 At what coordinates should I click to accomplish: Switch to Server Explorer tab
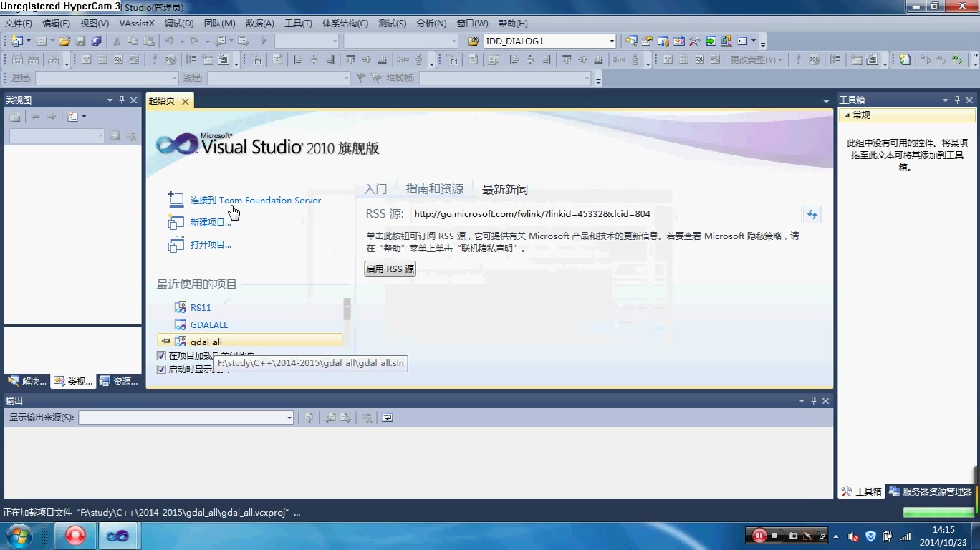click(931, 491)
